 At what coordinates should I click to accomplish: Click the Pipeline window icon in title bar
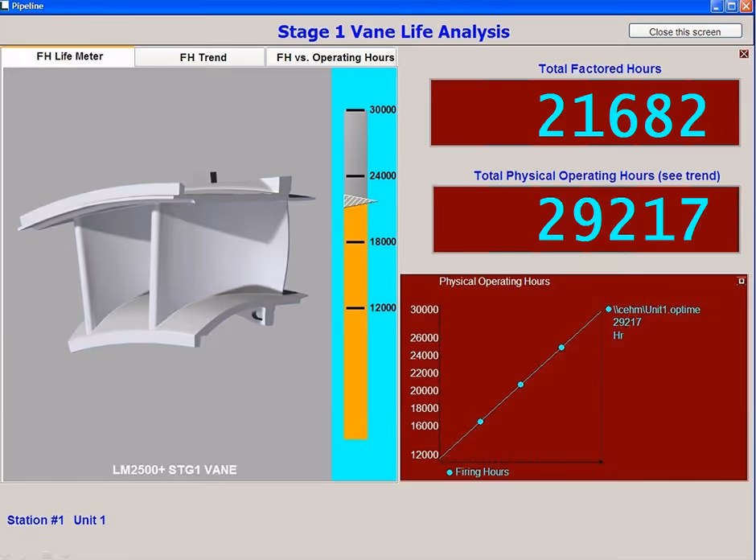coord(4,6)
